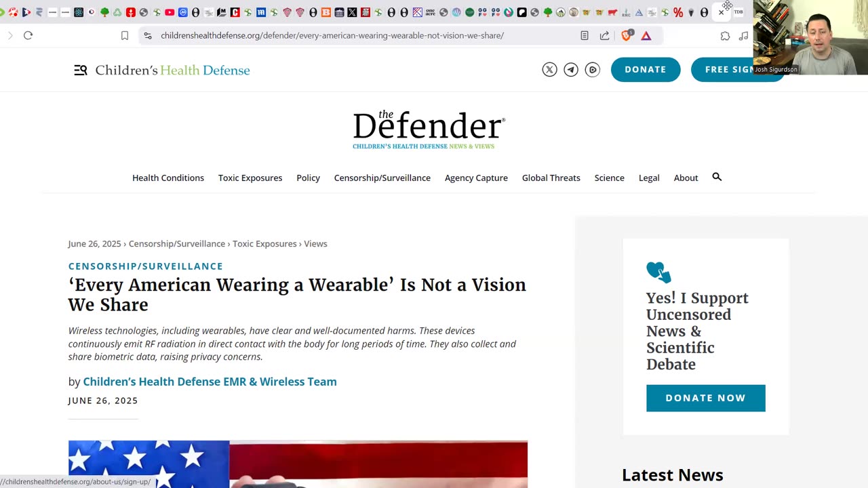
Task: Open the About menu item
Action: (686, 178)
